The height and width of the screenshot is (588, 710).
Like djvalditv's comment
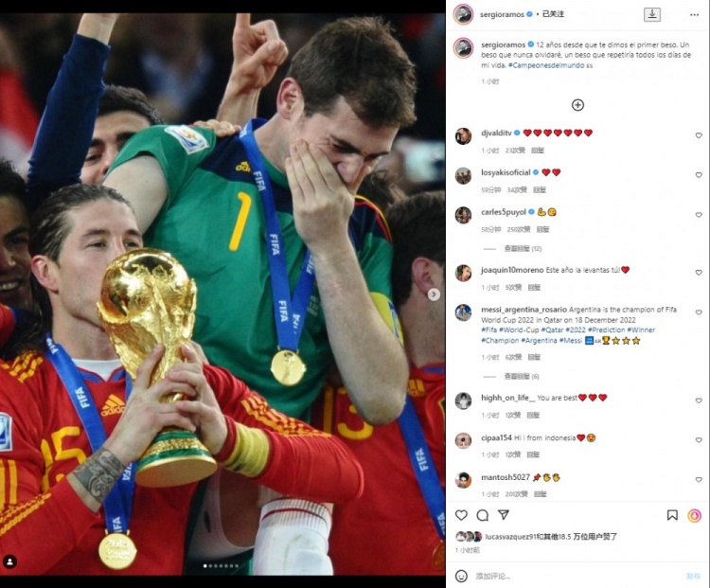699,135
